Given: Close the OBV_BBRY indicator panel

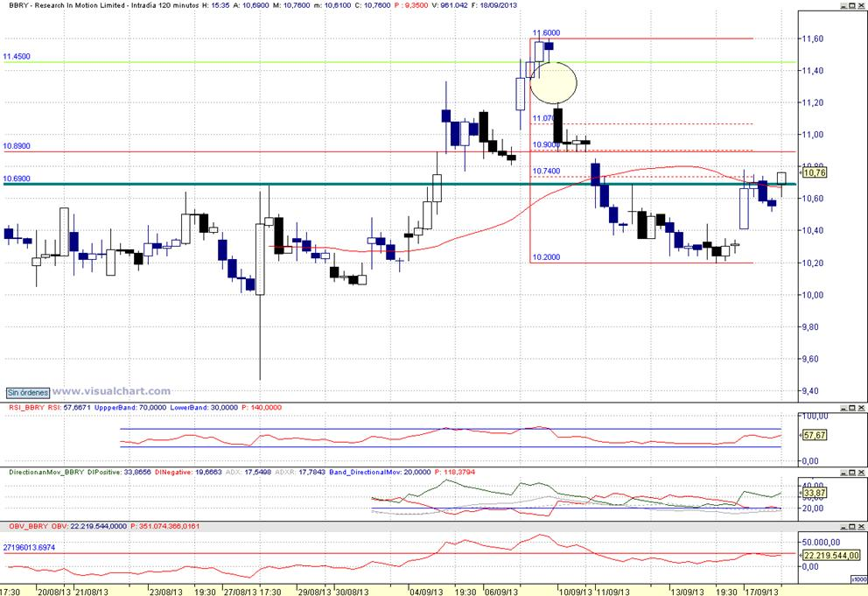Looking at the screenshot, I should (x=861, y=526).
